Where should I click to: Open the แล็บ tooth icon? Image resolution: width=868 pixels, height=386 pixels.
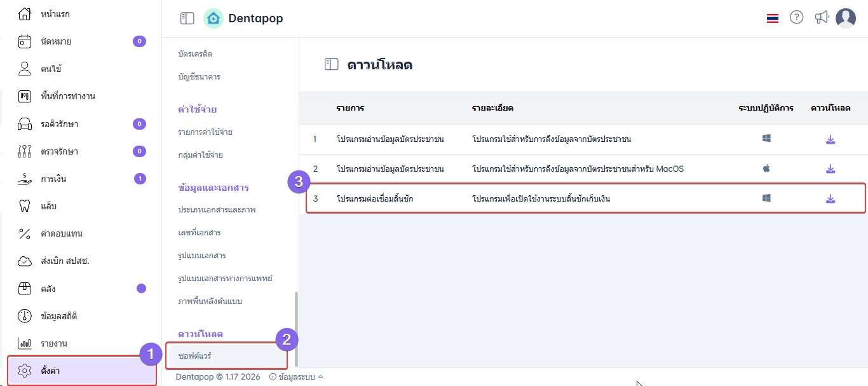25,206
